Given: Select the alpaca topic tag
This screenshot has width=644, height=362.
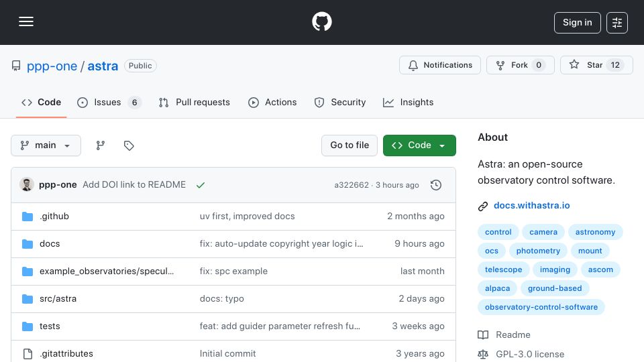Looking at the screenshot, I should [497, 288].
